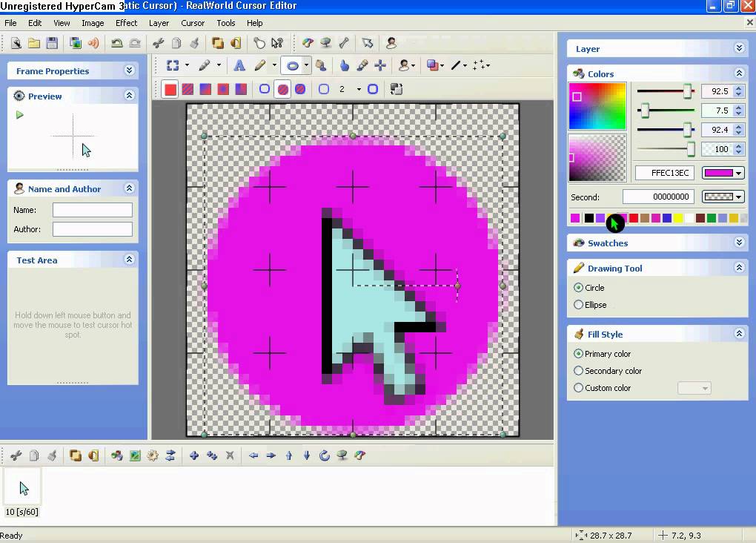Open the Cursor menu
Screen dimensions: 756x543
pos(192,23)
